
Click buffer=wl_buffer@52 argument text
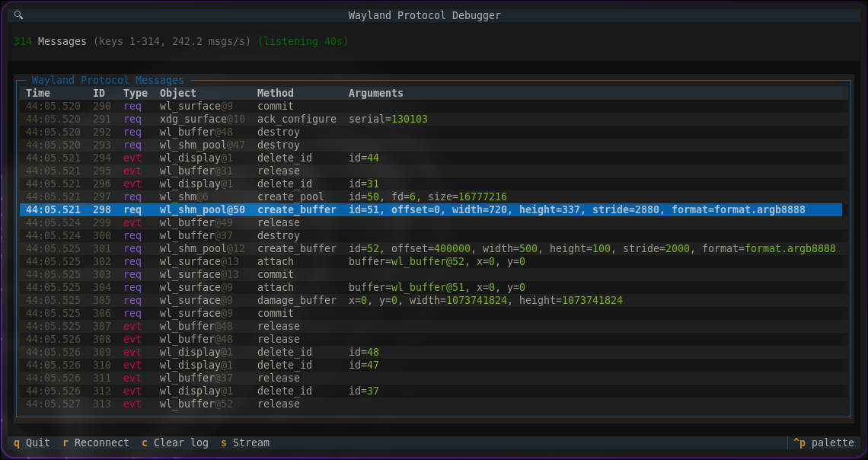point(407,261)
